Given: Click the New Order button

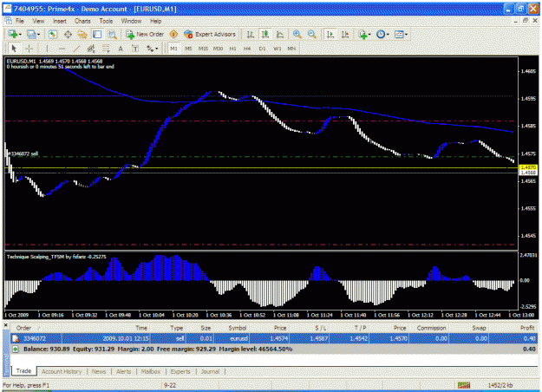Looking at the screenshot, I should click(x=145, y=34).
